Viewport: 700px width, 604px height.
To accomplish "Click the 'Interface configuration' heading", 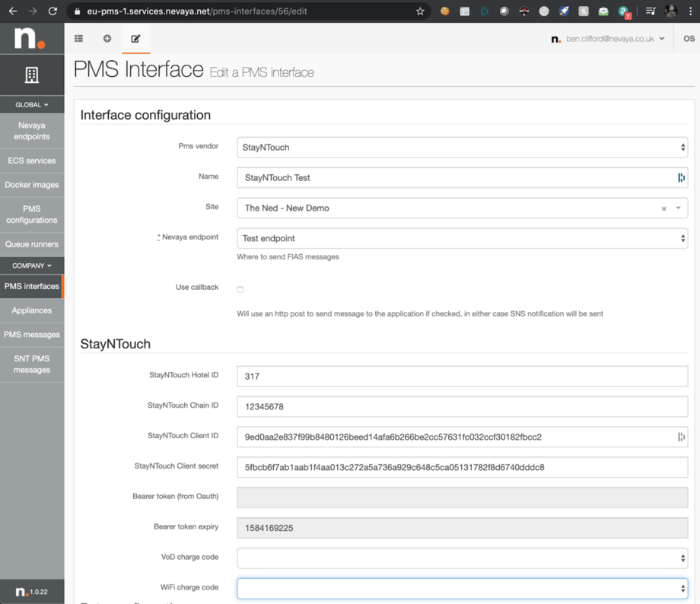I will [x=145, y=115].
